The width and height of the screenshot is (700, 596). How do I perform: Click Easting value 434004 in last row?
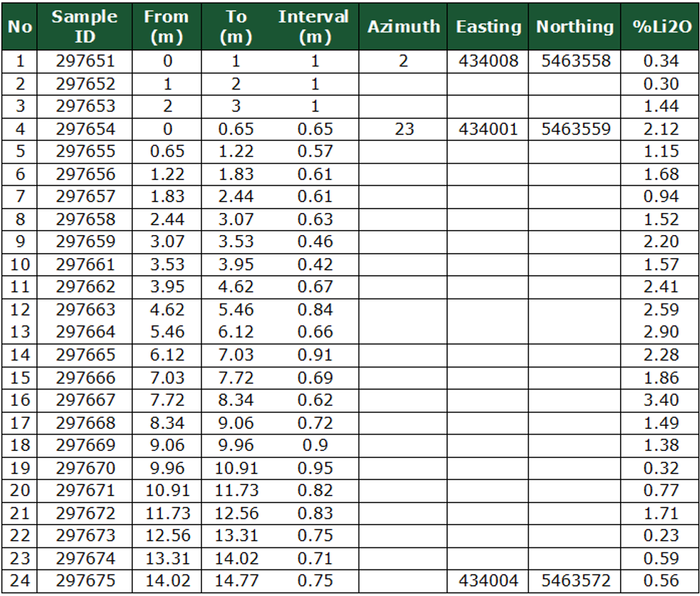(x=489, y=581)
